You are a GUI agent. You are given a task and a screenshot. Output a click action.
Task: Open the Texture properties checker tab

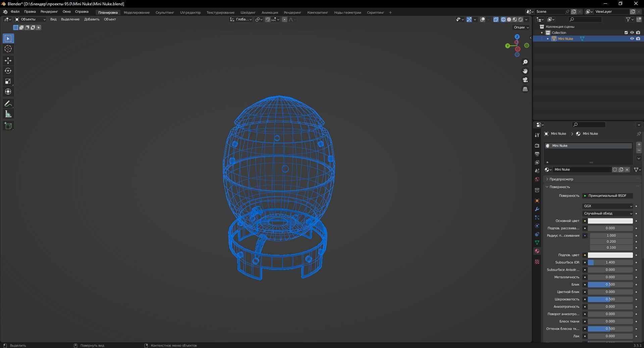click(537, 262)
